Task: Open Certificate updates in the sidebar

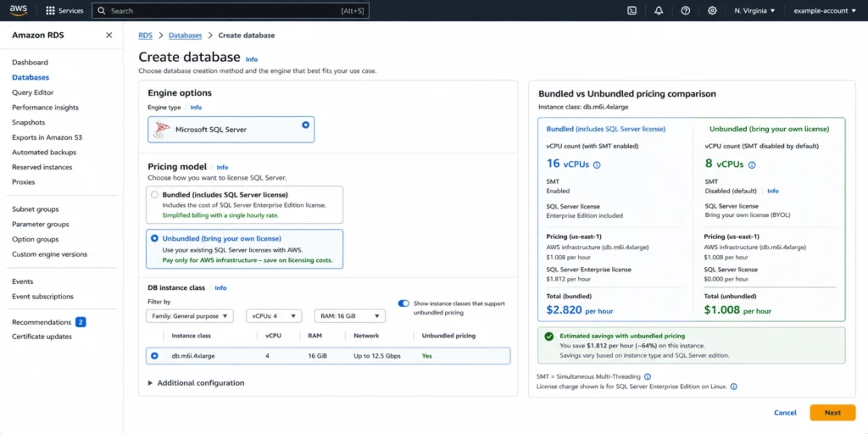Action: (42, 337)
